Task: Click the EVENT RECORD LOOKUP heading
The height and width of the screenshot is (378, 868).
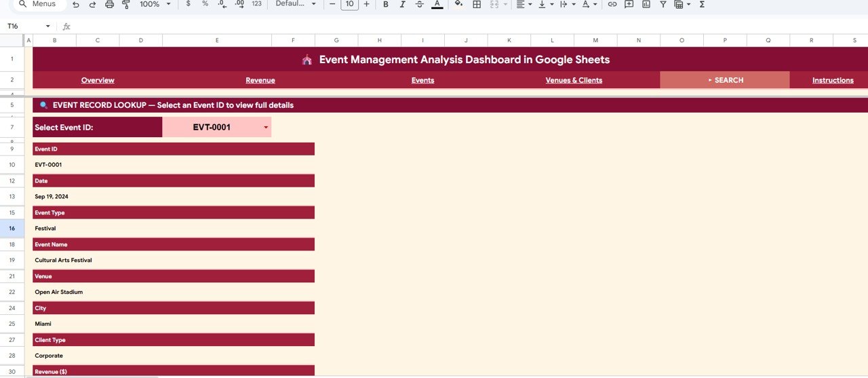Action: (x=450, y=105)
